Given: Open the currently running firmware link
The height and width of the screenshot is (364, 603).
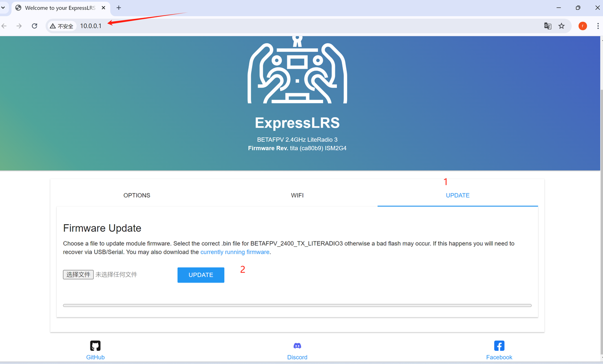Looking at the screenshot, I should [235, 252].
